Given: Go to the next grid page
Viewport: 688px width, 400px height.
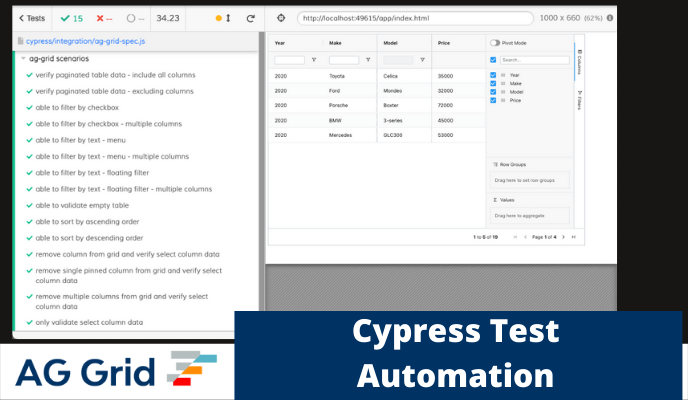Looking at the screenshot, I should coord(563,237).
